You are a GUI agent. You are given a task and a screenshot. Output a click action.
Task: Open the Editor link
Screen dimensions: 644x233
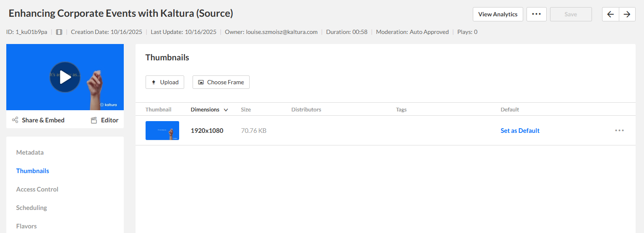click(110, 120)
